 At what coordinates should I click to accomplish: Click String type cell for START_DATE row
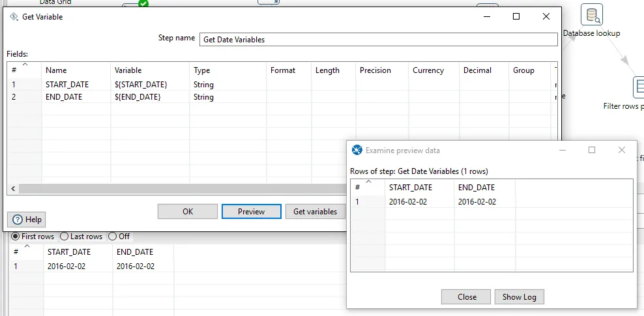[228, 85]
